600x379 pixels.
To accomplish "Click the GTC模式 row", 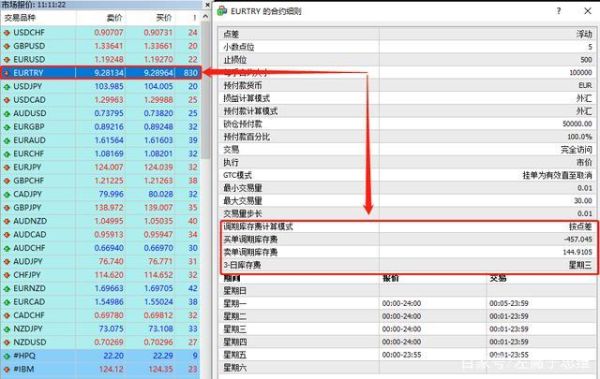I will (407, 175).
